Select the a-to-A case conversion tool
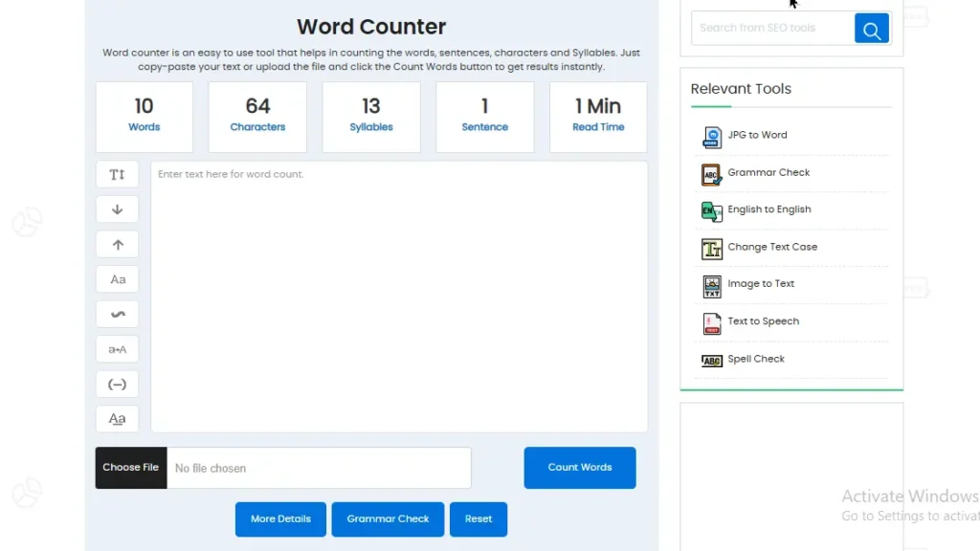This screenshot has height=551, width=980. click(117, 349)
